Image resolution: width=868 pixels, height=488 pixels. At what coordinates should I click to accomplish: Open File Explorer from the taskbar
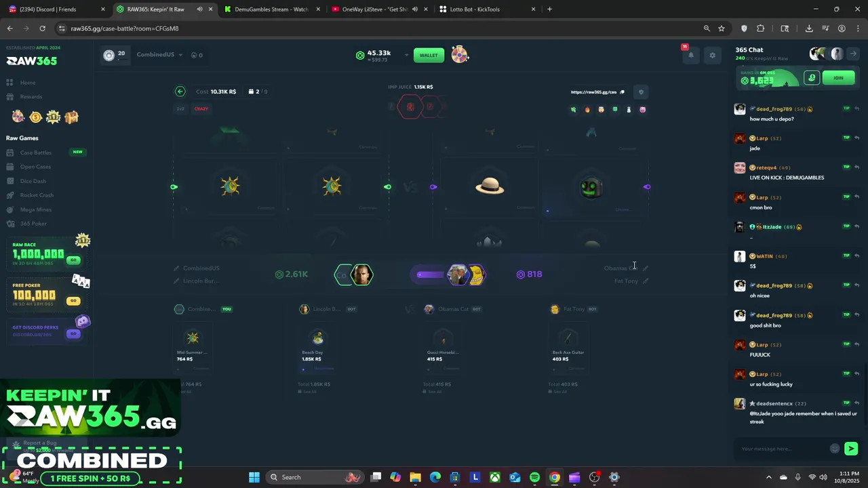coord(415,477)
